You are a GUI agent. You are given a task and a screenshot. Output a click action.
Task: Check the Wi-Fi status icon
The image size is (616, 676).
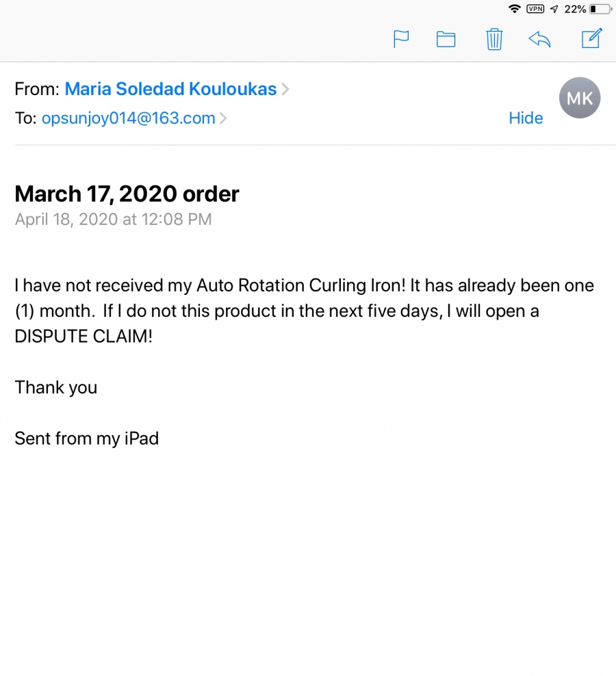(514, 9)
